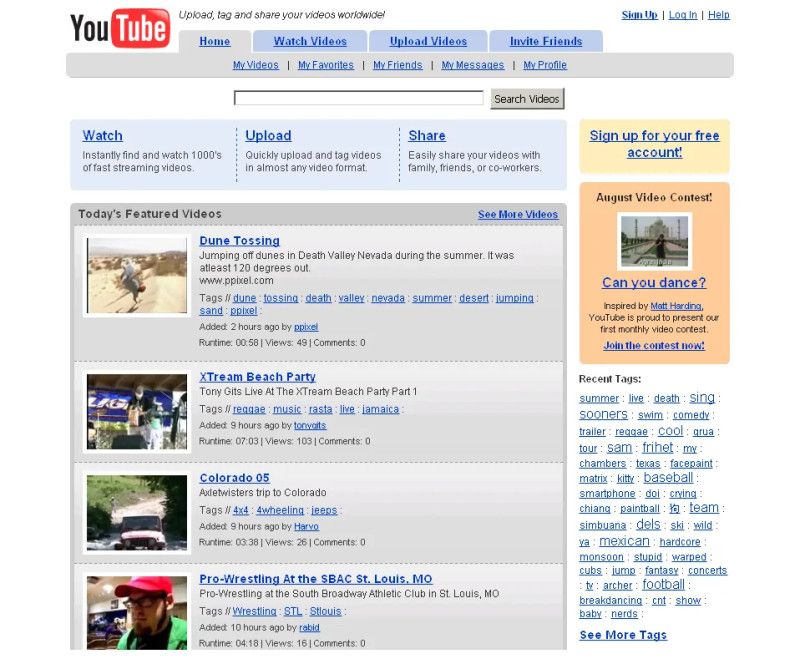The height and width of the screenshot is (658, 800).
Task: Click See More Videos link
Action: (x=518, y=215)
